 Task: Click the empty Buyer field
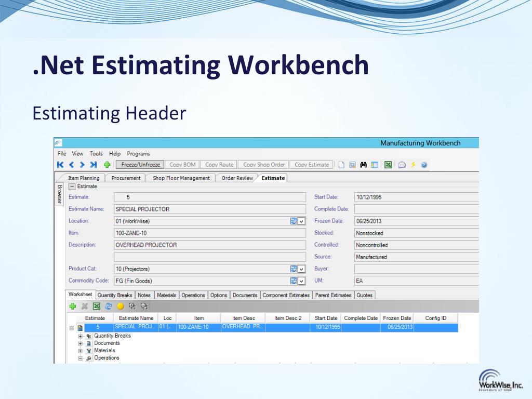pyautogui.click(x=416, y=269)
